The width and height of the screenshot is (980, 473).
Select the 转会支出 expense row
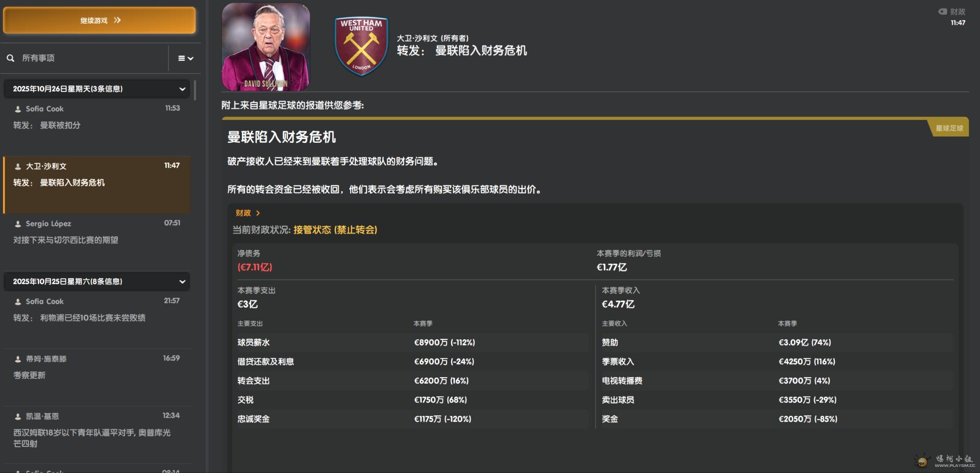(x=412, y=381)
